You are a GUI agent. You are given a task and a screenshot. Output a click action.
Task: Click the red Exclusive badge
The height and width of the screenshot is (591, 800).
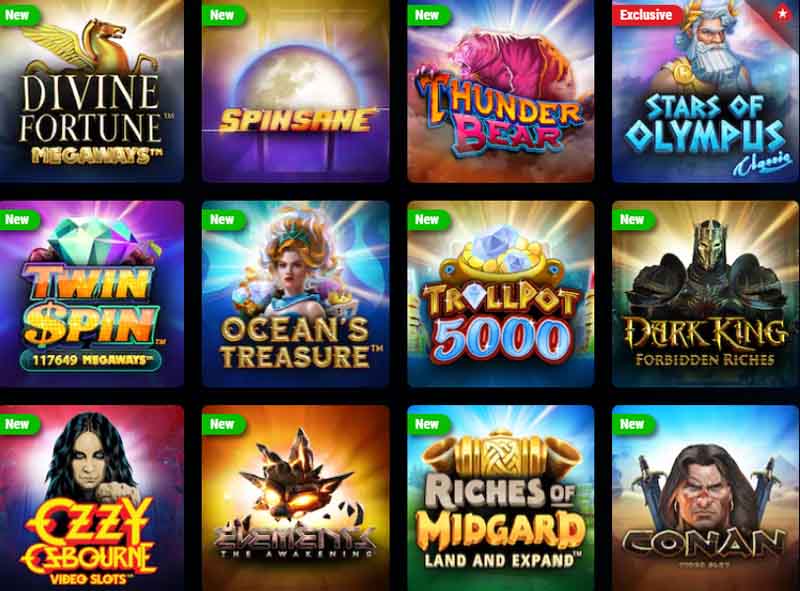[x=646, y=15]
